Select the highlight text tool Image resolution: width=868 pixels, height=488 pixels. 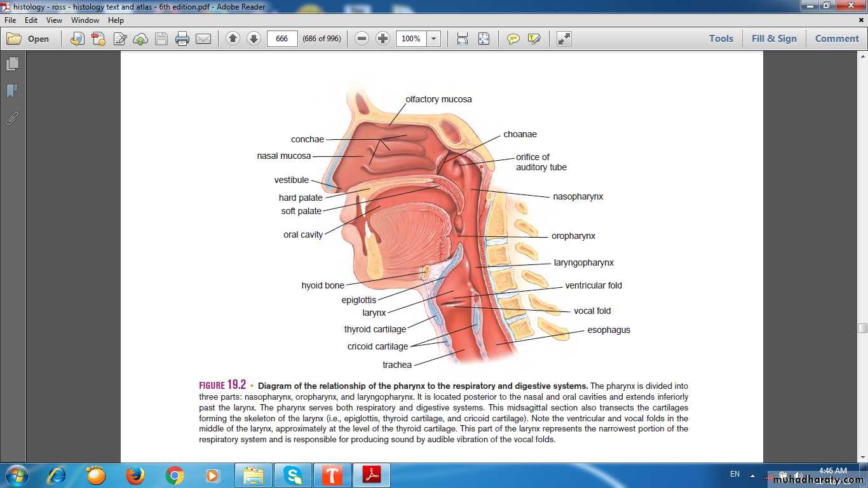(x=534, y=39)
